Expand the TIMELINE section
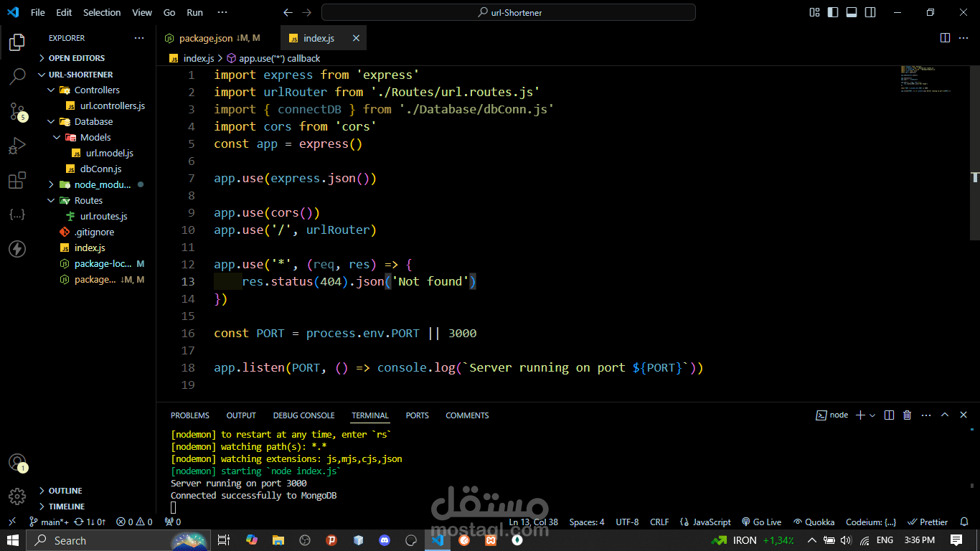The image size is (980, 551). coord(42,507)
